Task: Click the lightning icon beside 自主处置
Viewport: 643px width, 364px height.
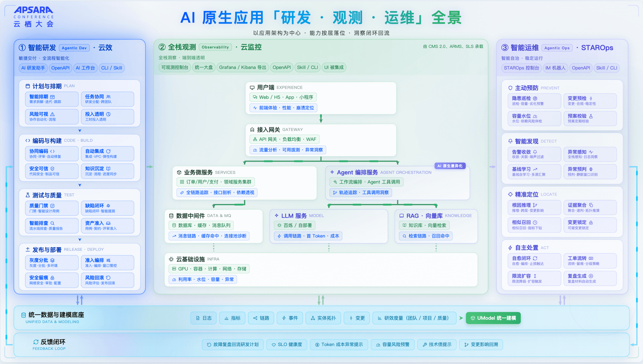Action: click(510, 248)
